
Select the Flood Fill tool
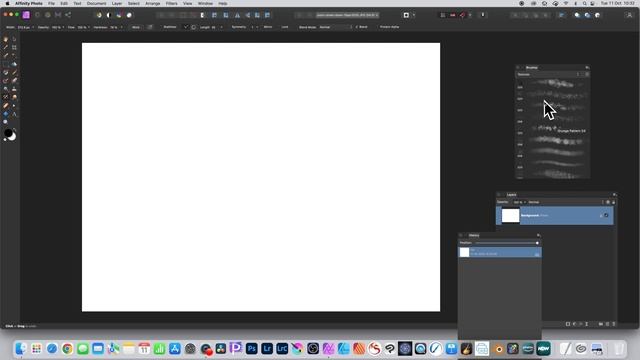click(x=14, y=64)
